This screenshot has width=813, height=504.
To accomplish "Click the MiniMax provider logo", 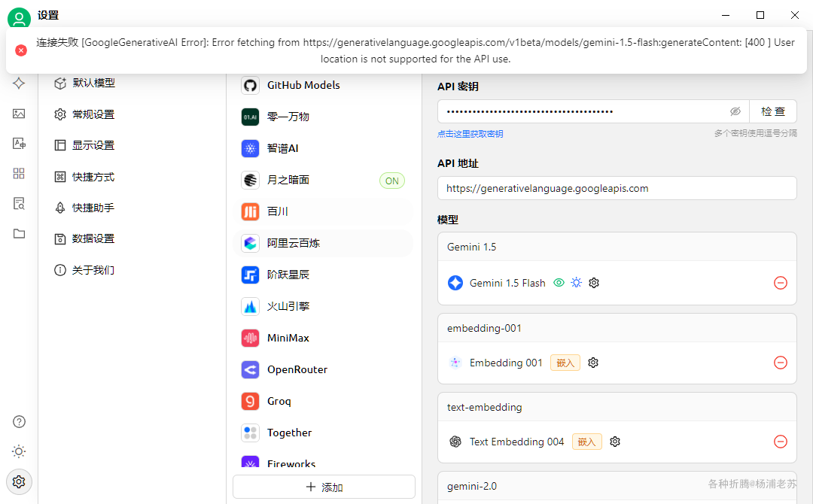I will pos(251,339).
